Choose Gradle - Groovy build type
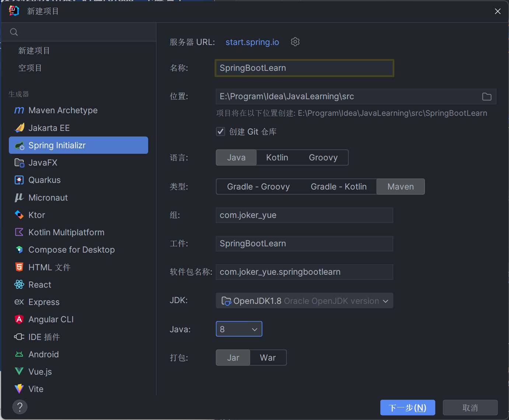The height and width of the screenshot is (420, 509). [258, 187]
